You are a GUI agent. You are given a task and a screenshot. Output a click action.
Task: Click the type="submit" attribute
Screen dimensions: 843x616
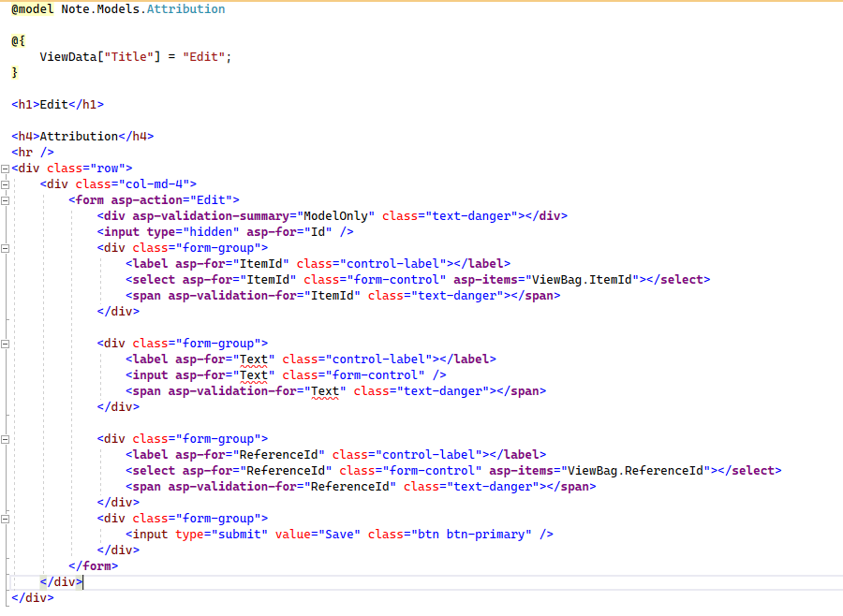(x=221, y=535)
